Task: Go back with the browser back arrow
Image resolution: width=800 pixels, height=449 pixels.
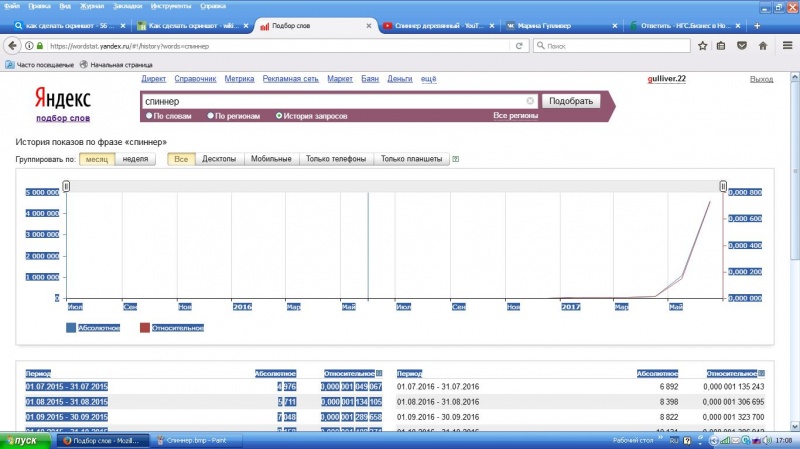Action: [12, 46]
